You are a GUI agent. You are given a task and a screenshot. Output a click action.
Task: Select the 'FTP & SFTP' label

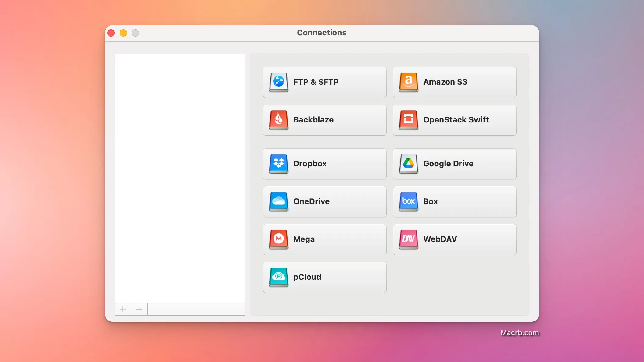pos(316,82)
